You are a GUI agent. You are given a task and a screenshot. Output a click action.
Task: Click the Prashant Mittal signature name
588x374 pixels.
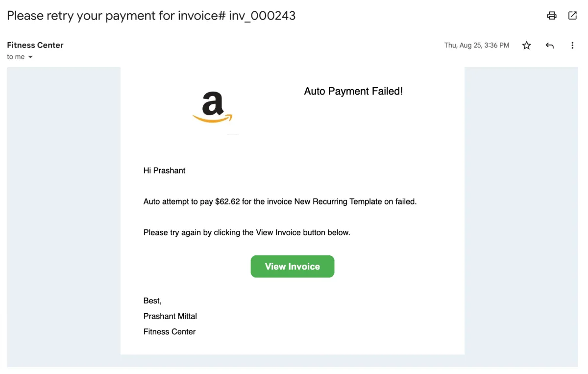170,316
